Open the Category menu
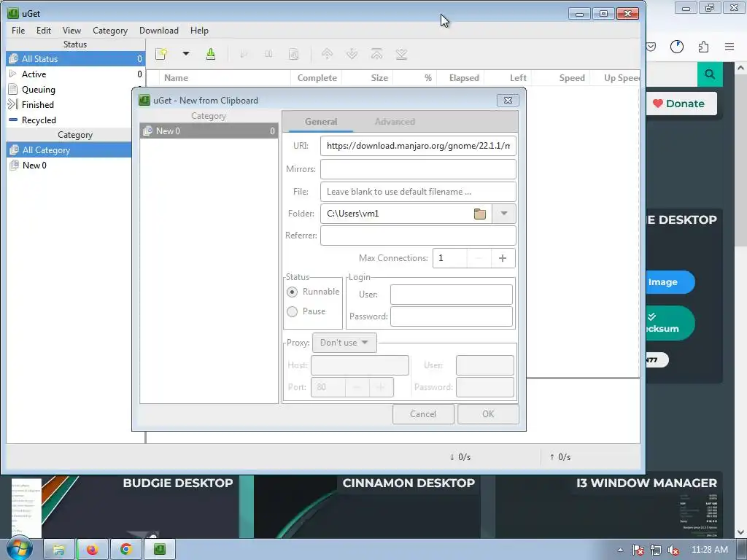 [x=110, y=31]
